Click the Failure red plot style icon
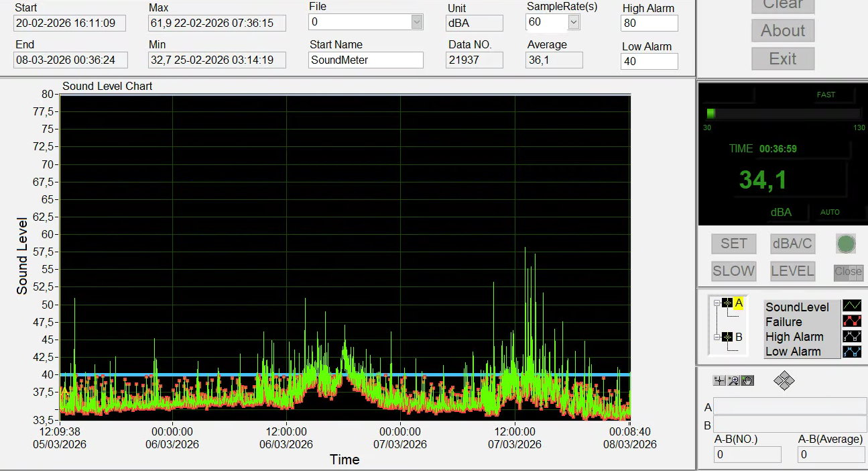Viewport: 868px width, 471px height. (851, 321)
